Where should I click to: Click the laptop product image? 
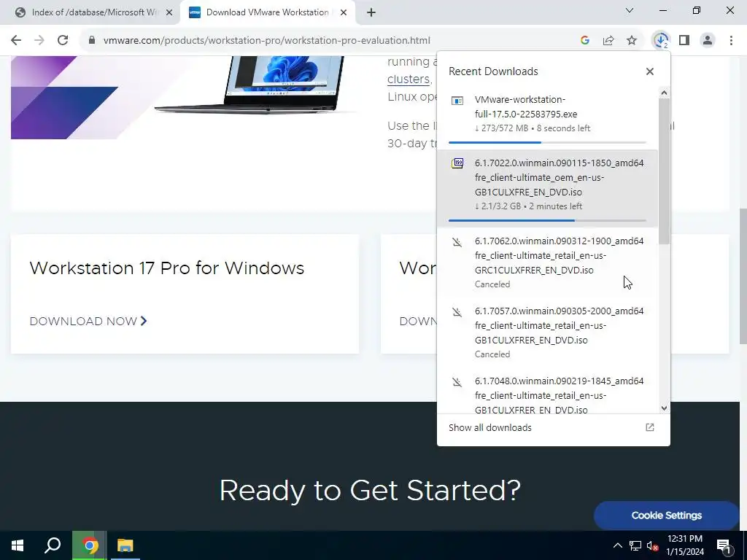click(x=255, y=85)
